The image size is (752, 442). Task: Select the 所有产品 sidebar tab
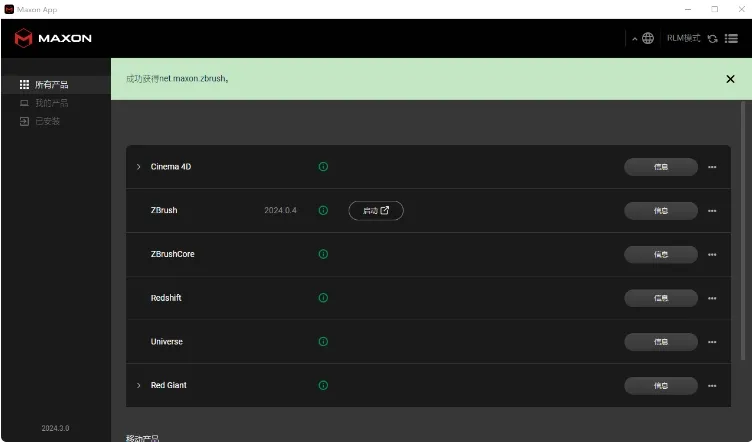tap(56, 85)
